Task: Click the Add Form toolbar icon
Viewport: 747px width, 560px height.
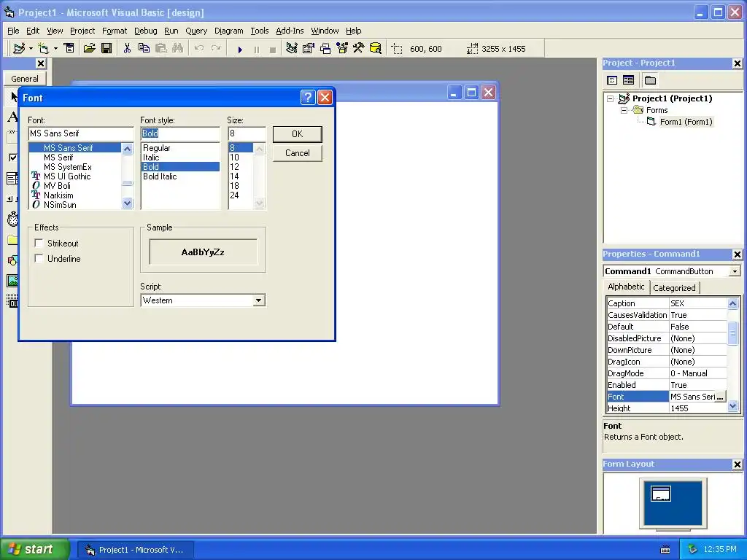Action: [x=43, y=48]
